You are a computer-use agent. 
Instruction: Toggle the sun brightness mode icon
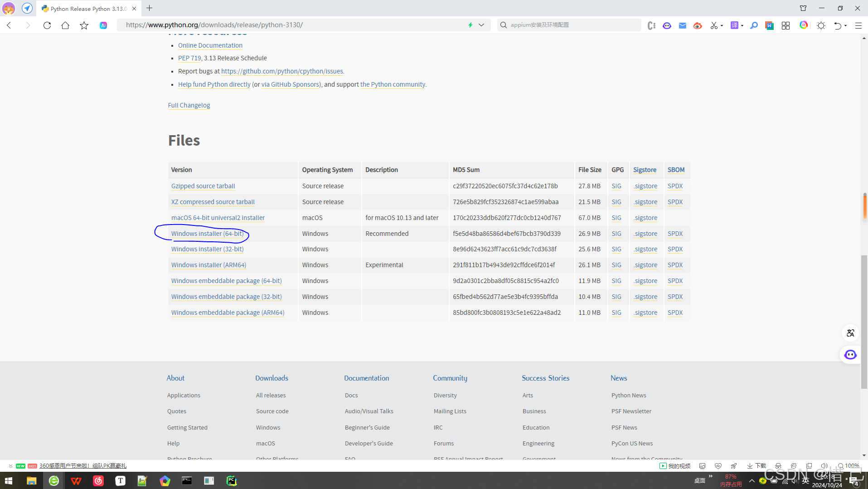click(x=821, y=25)
